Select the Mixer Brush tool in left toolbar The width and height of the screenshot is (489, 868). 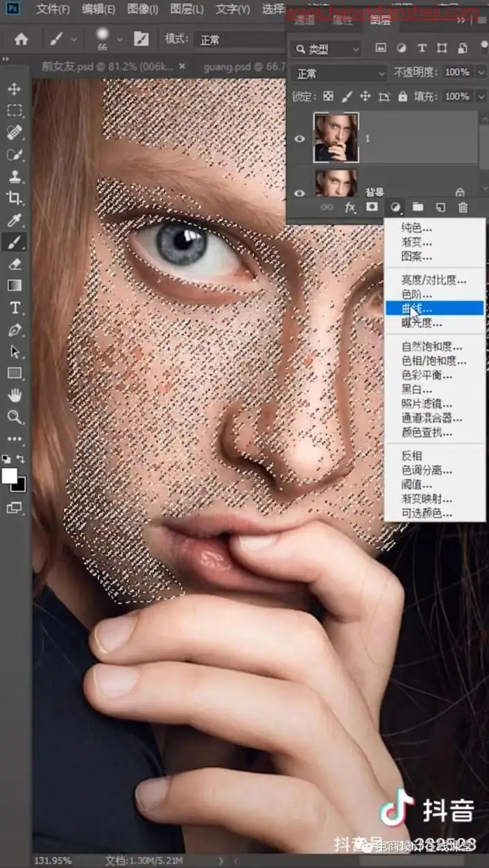point(14,154)
